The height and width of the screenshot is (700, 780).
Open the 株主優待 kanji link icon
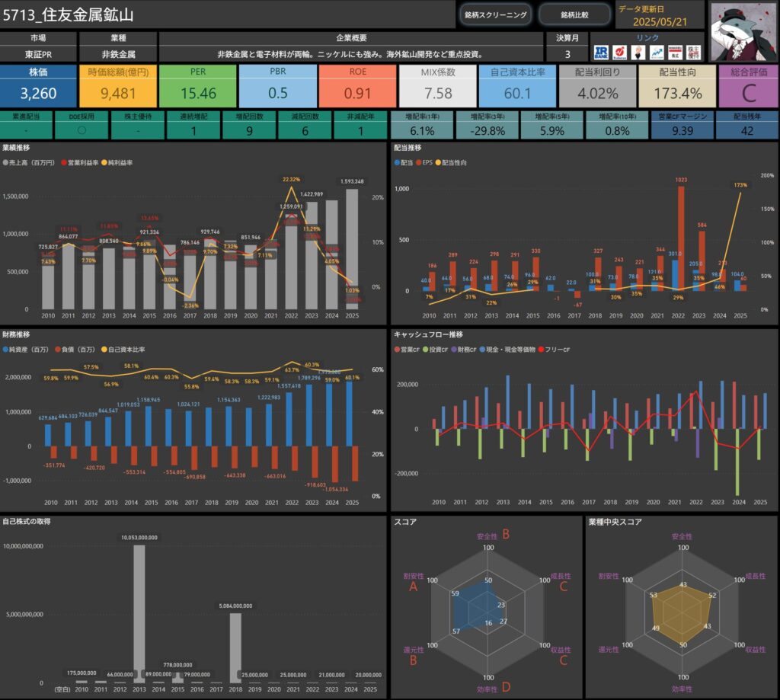coord(693,53)
